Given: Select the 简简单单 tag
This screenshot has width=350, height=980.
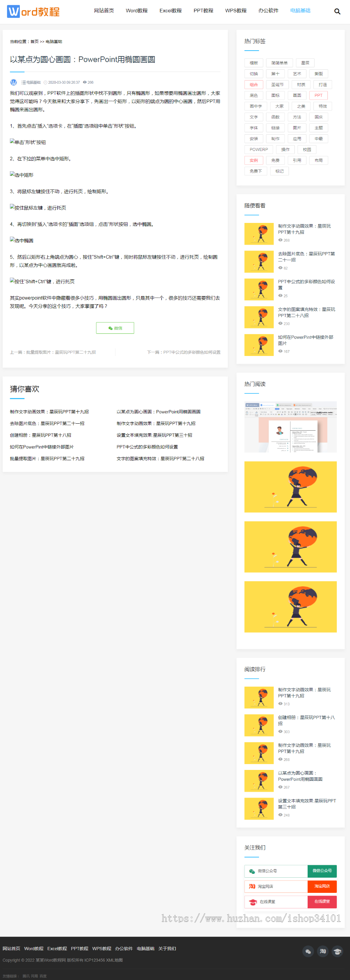Looking at the screenshot, I should tap(280, 63).
